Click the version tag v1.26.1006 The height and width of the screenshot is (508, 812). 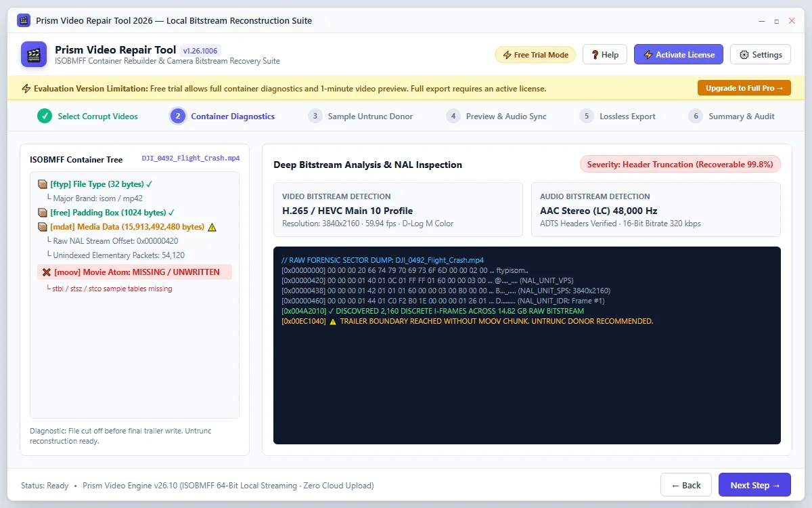(x=201, y=50)
